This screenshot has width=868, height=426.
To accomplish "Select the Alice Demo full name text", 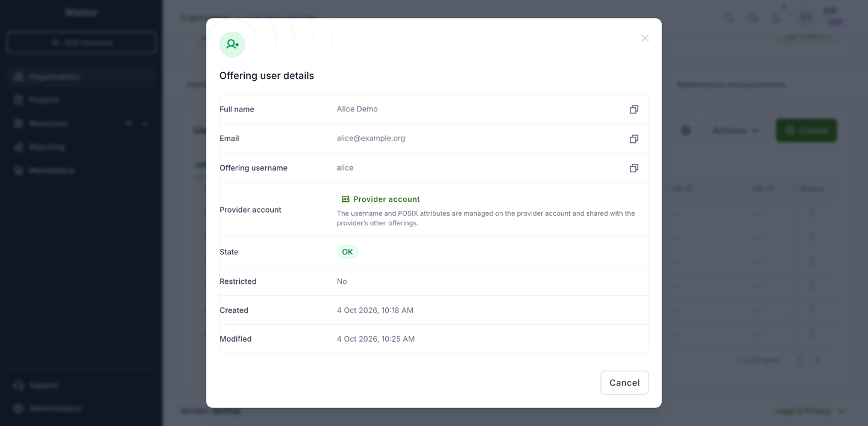I will [x=357, y=109].
